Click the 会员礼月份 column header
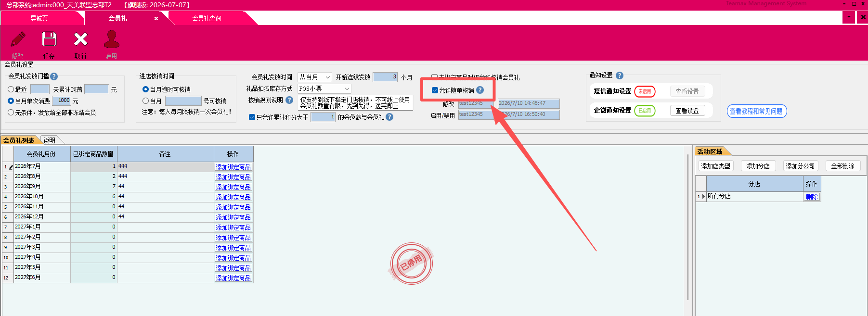 coord(41,154)
